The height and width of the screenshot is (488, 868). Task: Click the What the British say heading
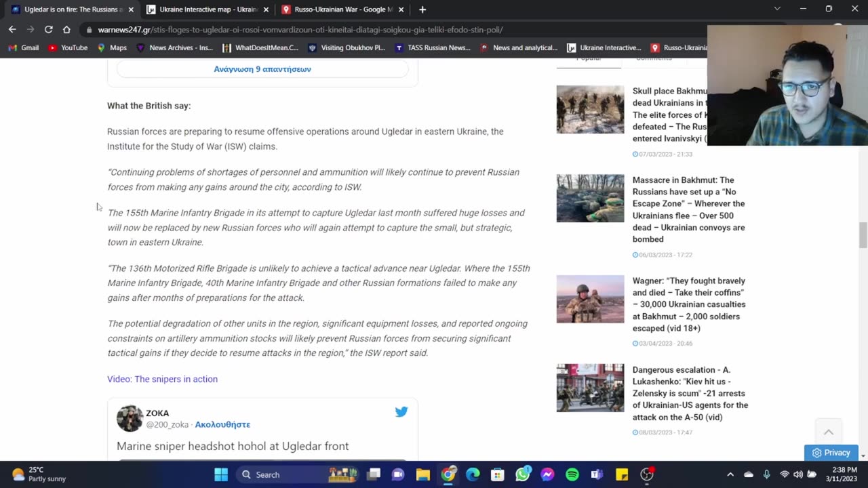149,106
